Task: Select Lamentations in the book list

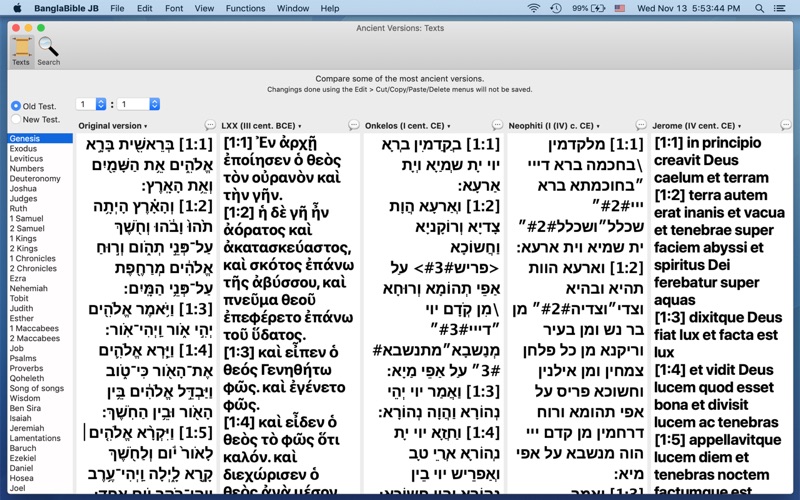Action: click(40, 438)
